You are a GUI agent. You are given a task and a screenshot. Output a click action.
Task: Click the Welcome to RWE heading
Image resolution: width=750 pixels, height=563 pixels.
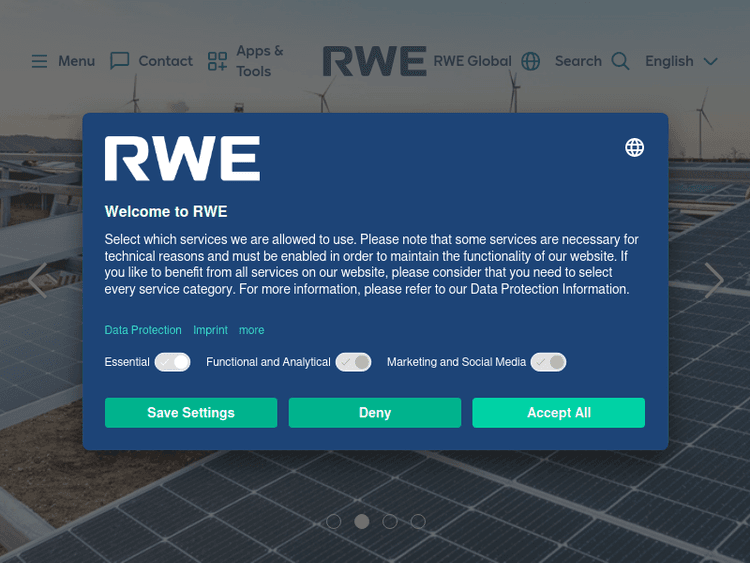pyautogui.click(x=166, y=211)
